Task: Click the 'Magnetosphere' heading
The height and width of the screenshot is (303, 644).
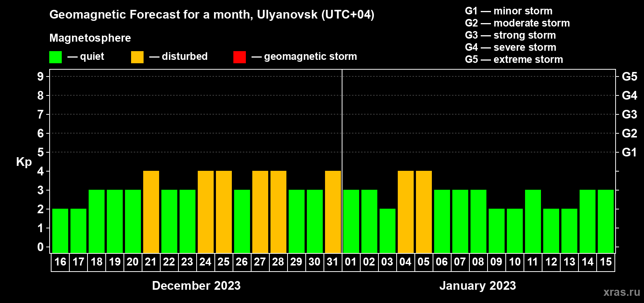Action: 90,38
